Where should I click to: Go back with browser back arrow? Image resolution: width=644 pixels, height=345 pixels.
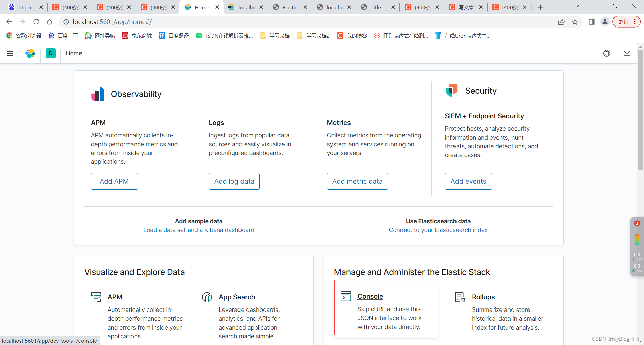pos(9,22)
